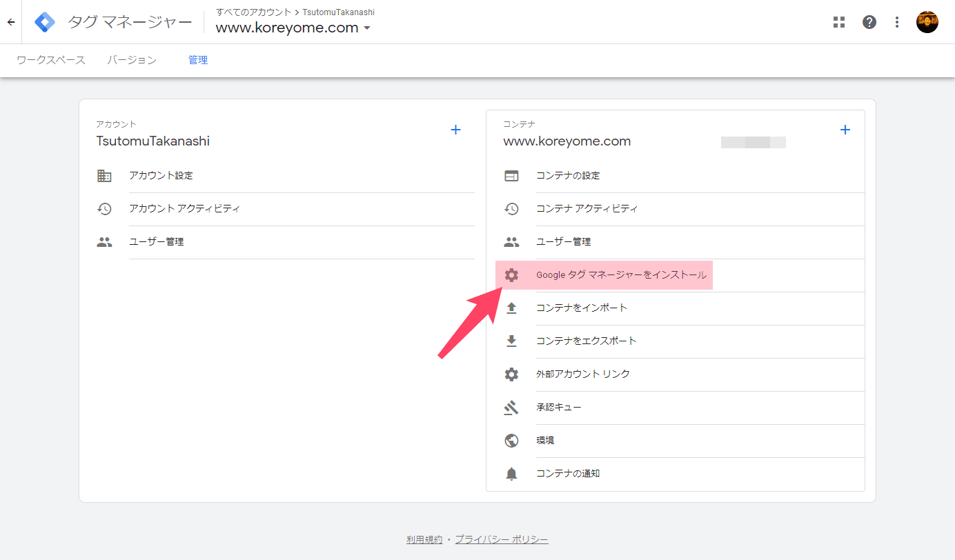The height and width of the screenshot is (560, 955).
Task: Click the コンテナをインポート upload icon
Action: click(511, 308)
